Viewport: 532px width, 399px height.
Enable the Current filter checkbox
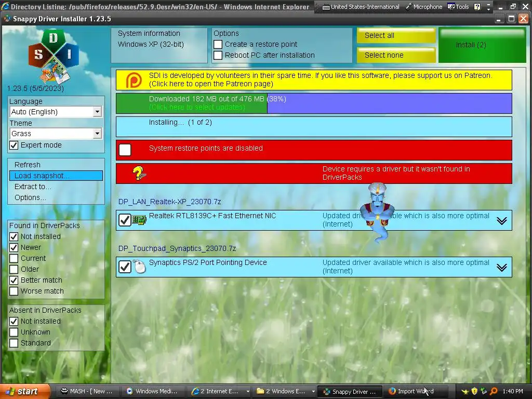[x=14, y=258]
